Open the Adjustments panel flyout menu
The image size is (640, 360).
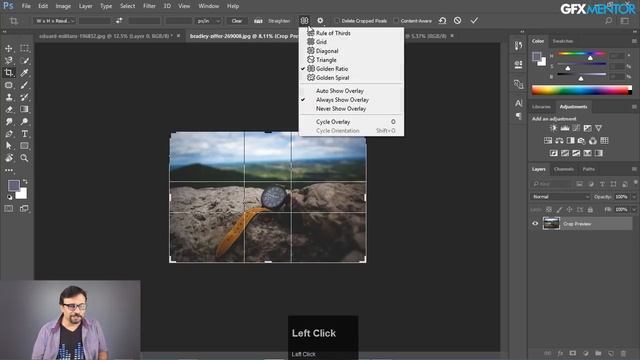(x=634, y=107)
